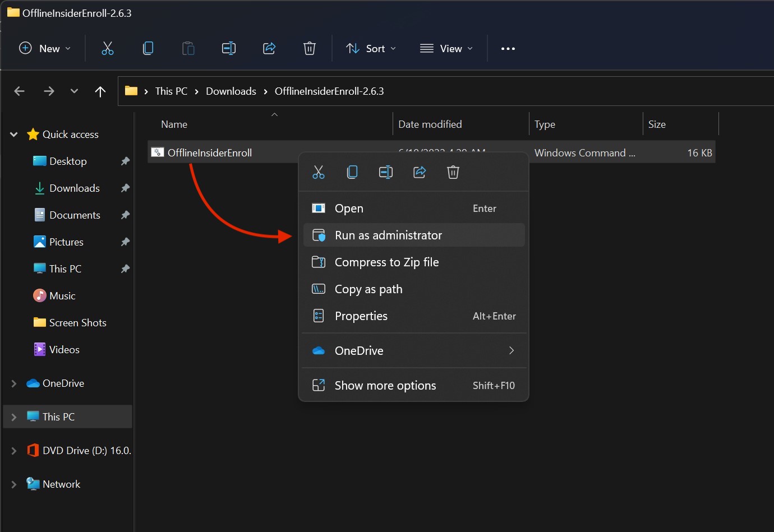The height and width of the screenshot is (532, 774).
Task: Expand the DVD Drive (D:) tree node
Action: click(14, 451)
